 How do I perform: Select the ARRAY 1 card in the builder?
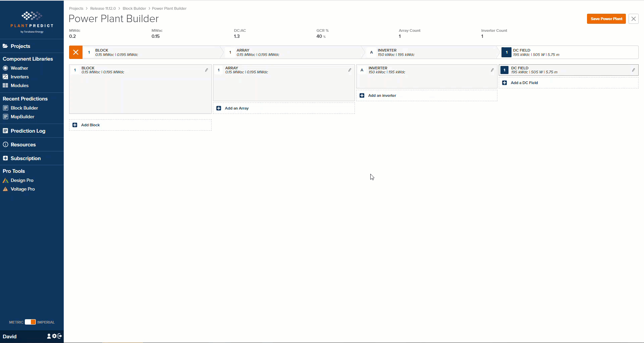coord(284,83)
